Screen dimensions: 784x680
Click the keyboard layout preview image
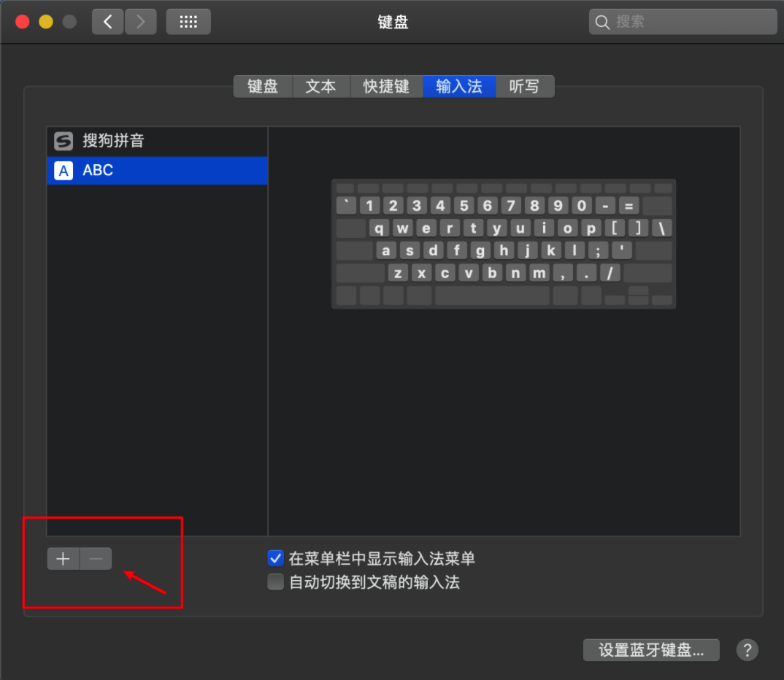click(504, 244)
